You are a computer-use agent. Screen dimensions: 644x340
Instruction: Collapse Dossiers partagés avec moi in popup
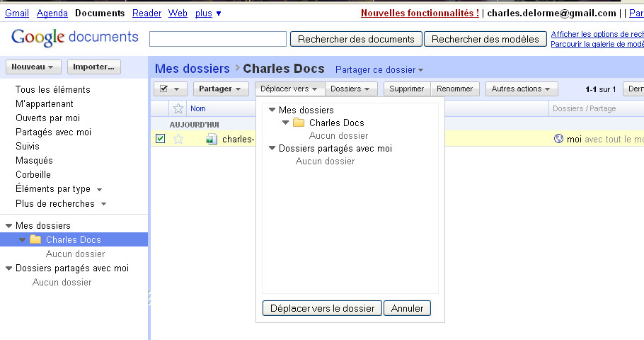pyautogui.click(x=272, y=148)
